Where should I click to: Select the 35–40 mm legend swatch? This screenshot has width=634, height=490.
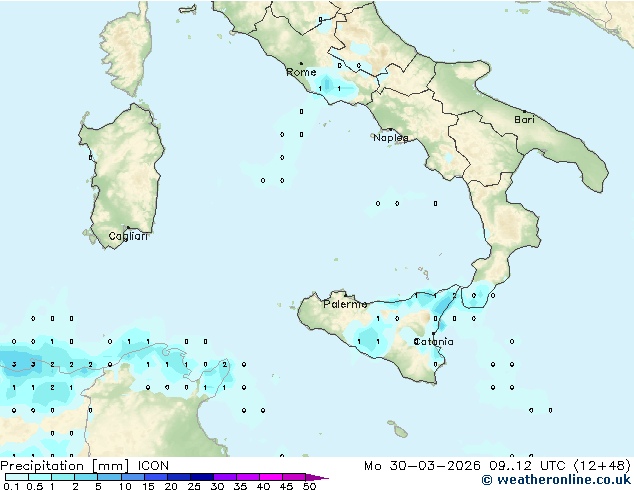point(247,477)
